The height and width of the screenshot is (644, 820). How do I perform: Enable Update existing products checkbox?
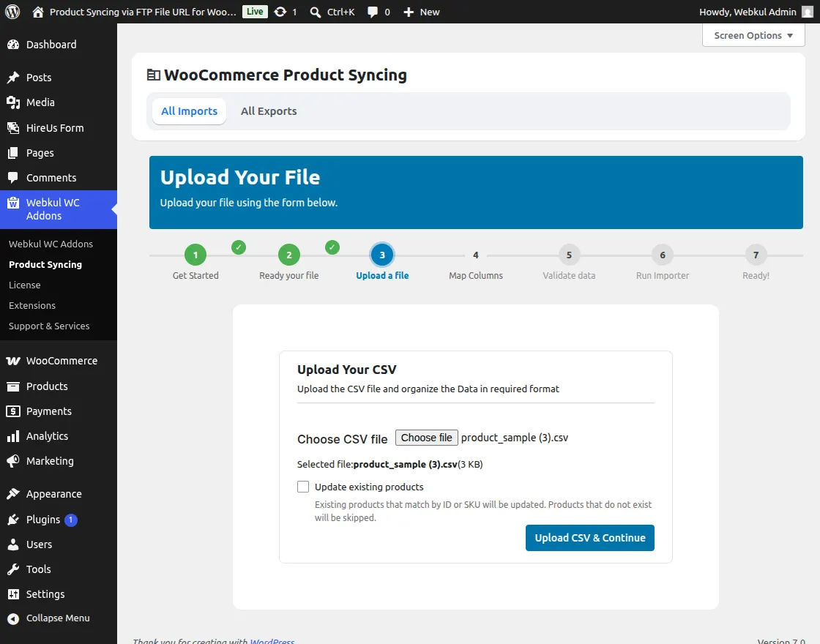(303, 487)
